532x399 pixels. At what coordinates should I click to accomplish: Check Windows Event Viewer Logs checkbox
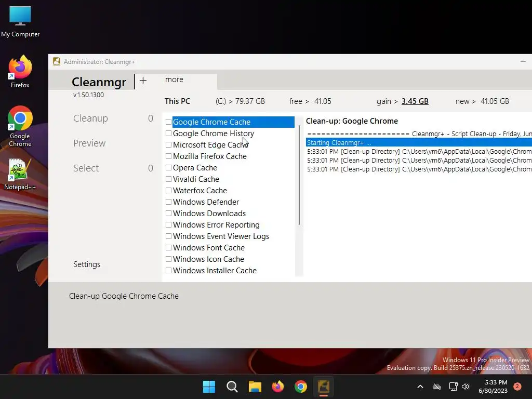click(168, 236)
